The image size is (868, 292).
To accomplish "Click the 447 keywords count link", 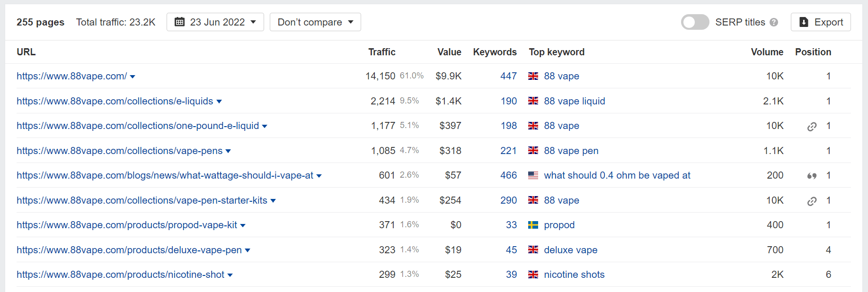I will tap(508, 76).
